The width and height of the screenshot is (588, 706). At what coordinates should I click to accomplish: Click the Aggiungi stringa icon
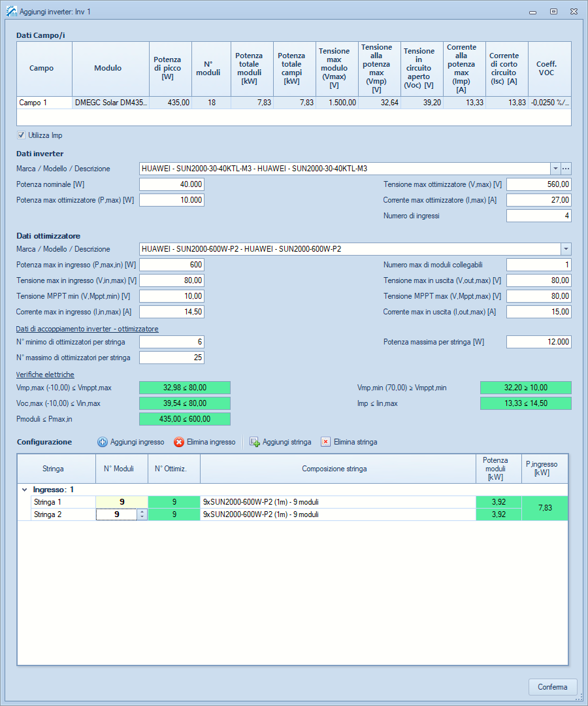click(255, 442)
